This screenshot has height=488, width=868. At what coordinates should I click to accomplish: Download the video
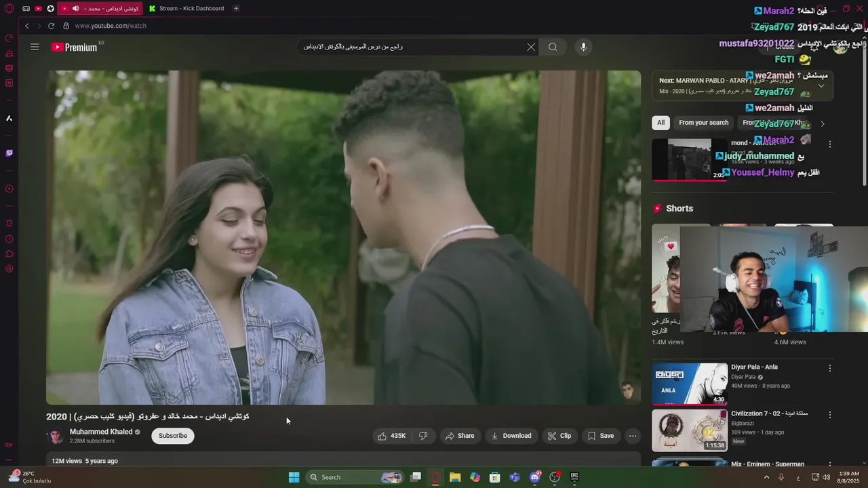coord(511,436)
